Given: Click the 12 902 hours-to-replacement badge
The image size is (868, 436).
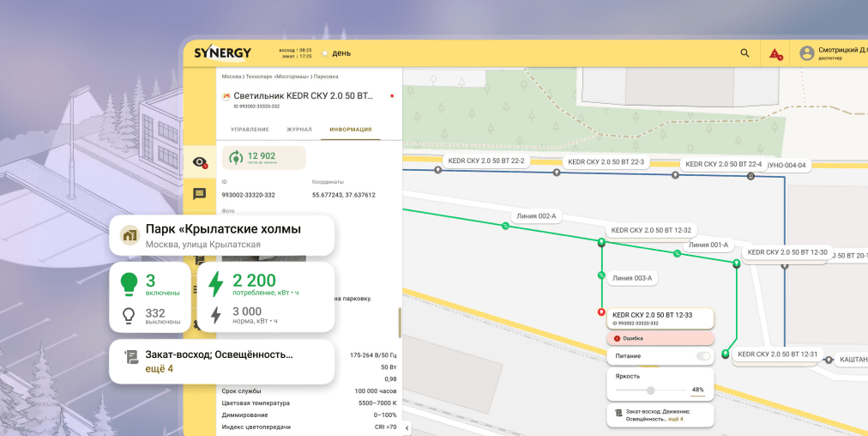Looking at the screenshot, I should [264, 158].
